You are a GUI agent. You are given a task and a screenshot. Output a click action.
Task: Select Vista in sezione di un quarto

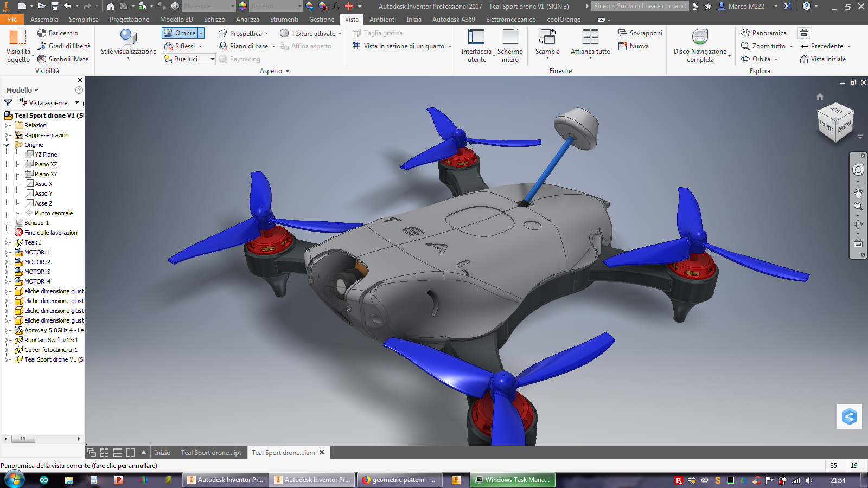(399, 46)
